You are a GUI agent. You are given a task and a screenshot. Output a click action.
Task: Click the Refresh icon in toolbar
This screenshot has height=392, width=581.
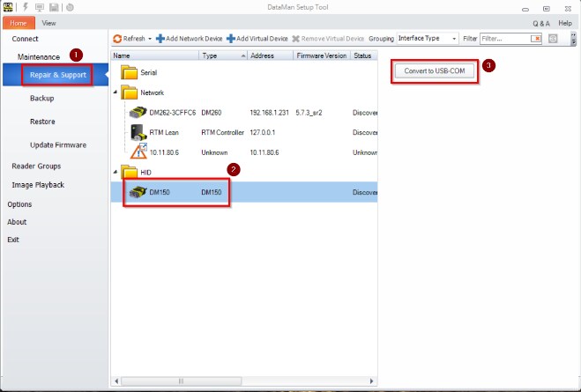(117, 39)
